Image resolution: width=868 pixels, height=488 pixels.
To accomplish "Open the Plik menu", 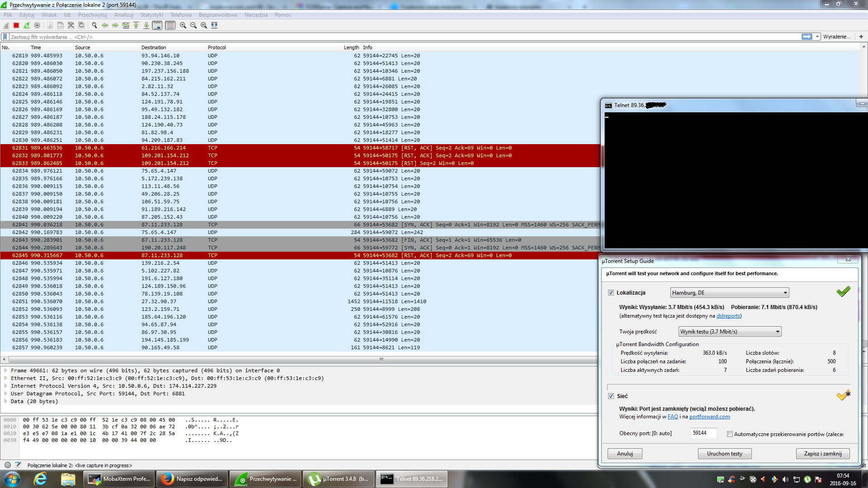I will [x=8, y=15].
